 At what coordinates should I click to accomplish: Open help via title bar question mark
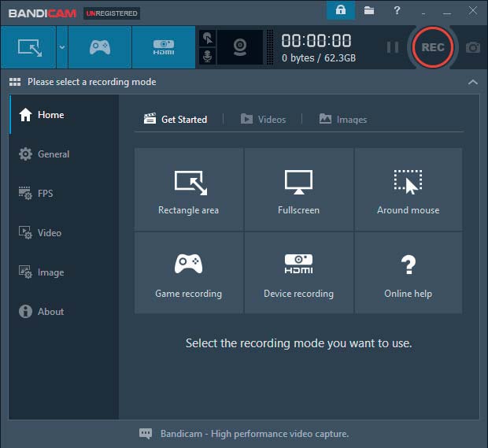[397, 10]
